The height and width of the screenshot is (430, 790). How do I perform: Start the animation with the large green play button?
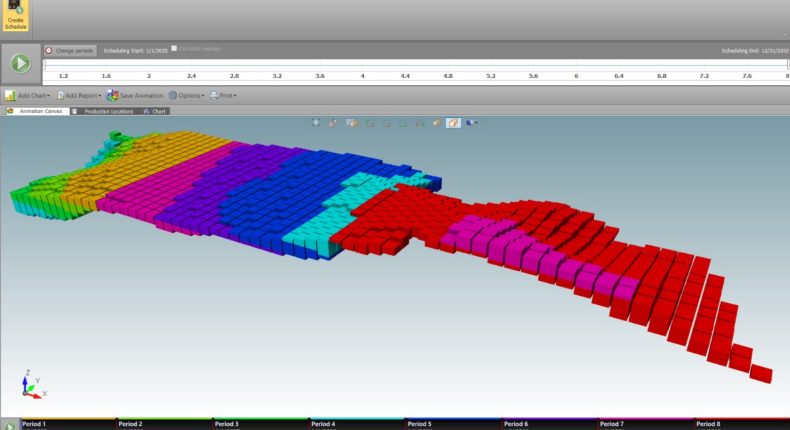[x=21, y=64]
